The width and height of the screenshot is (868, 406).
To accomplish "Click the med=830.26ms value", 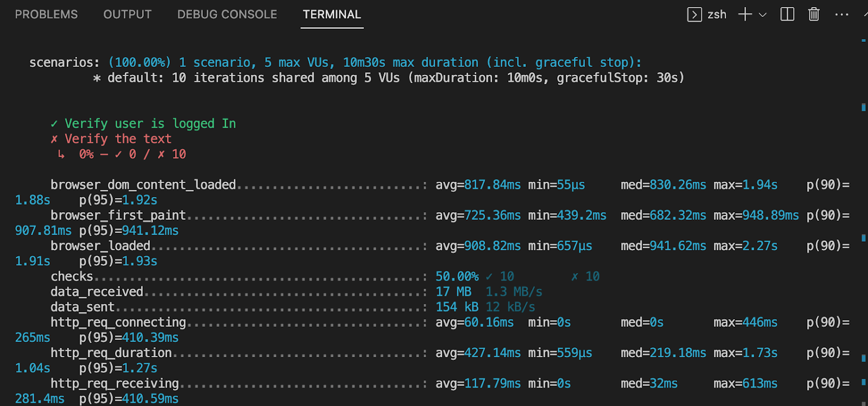I will click(663, 185).
